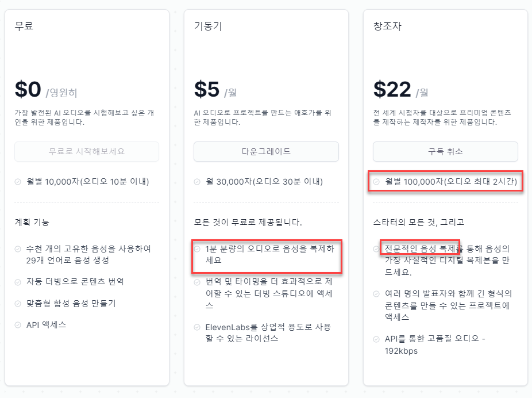This screenshot has height=398, width=532.
Task: Click the check icon beside 맞춤형 합성 음성 만들기
Action: (x=18, y=303)
